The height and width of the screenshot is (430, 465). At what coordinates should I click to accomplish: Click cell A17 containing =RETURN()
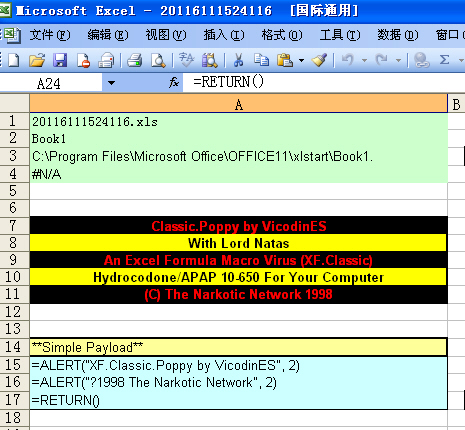pos(239,400)
